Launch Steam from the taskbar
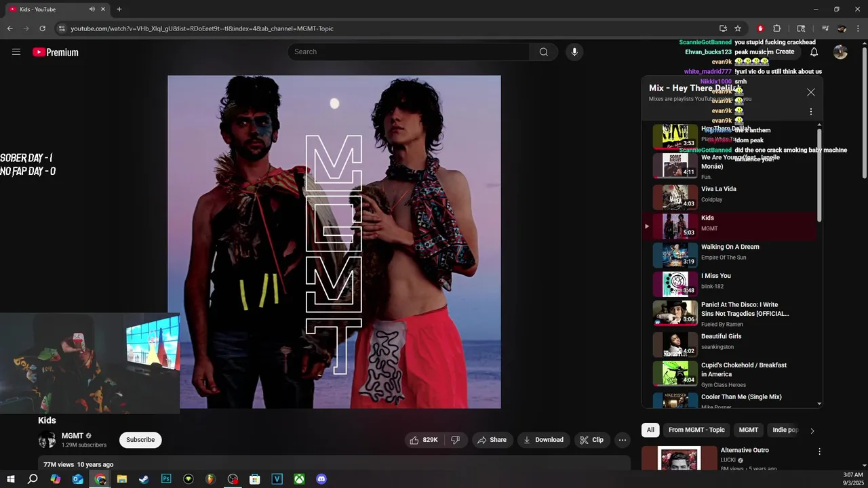The height and width of the screenshot is (488, 868). point(144,479)
